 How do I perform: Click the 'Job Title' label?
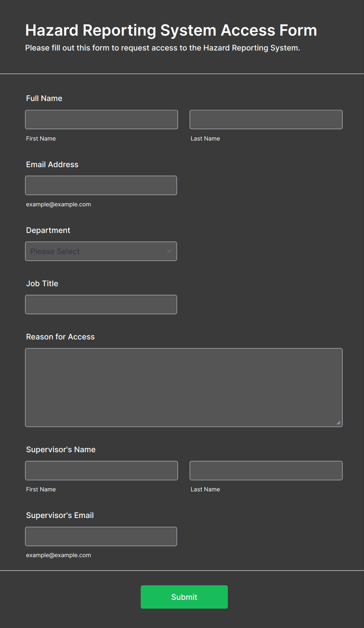pyautogui.click(x=42, y=283)
